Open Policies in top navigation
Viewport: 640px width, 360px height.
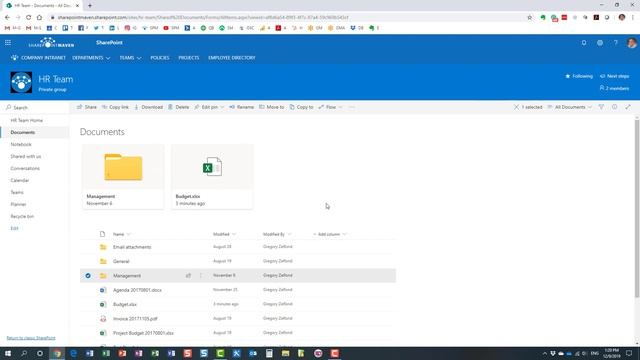160,58
